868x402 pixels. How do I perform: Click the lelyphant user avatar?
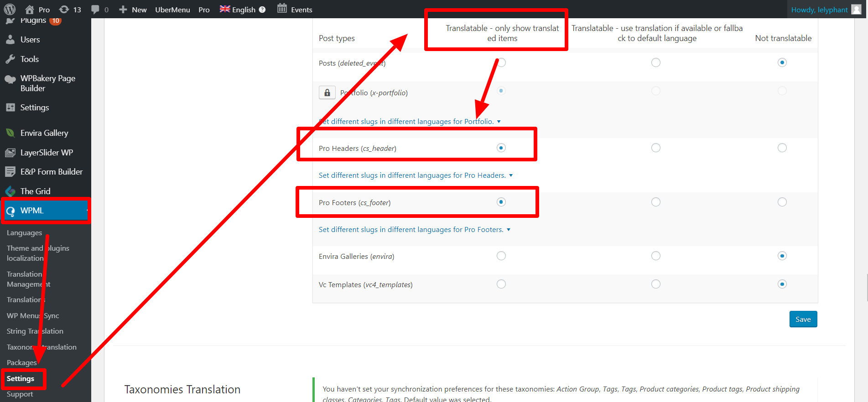pyautogui.click(x=857, y=10)
